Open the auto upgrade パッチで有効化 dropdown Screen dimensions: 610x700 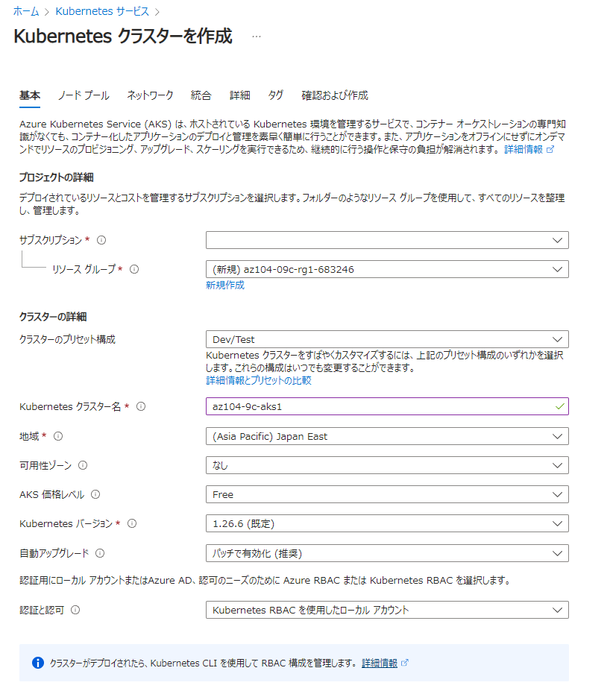387,553
